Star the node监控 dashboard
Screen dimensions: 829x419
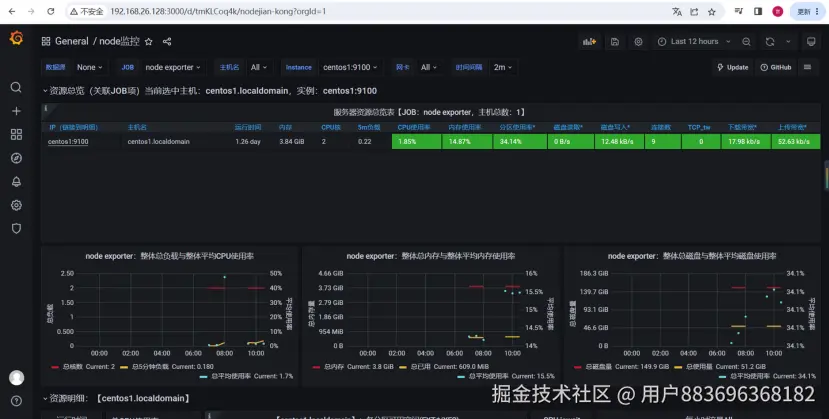149,41
